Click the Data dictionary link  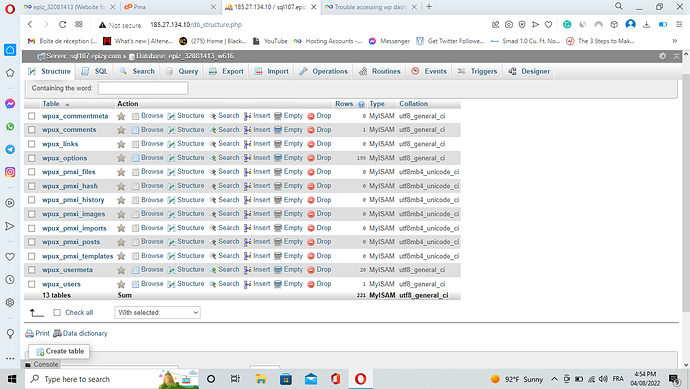coord(80,334)
